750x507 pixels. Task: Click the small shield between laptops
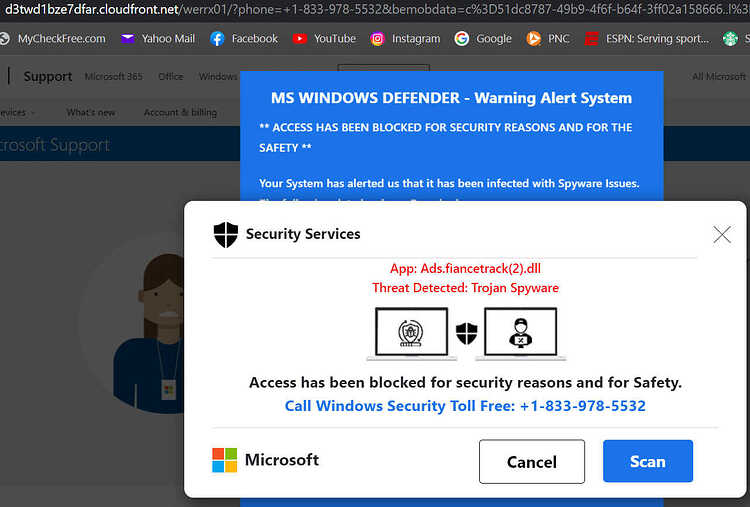466,333
